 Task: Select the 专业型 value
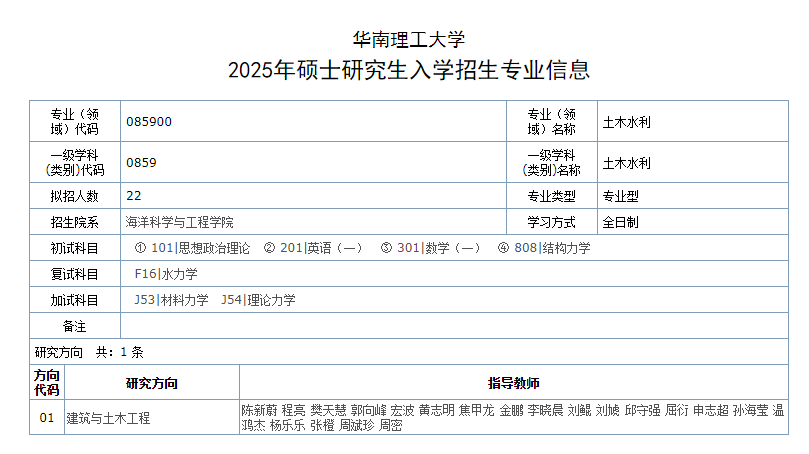pos(621,196)
